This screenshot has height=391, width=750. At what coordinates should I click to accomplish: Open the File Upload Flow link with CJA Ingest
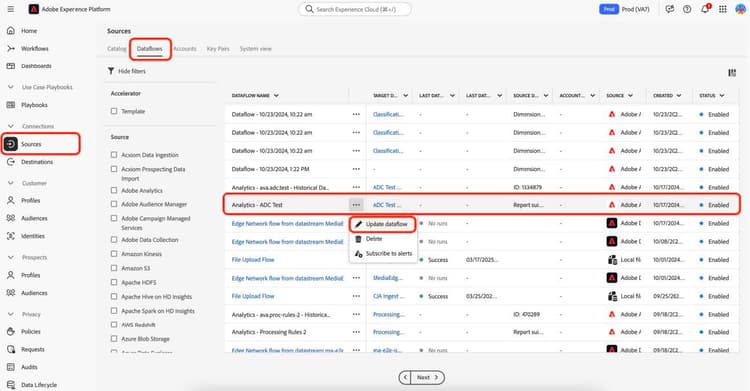click(253, 296)
